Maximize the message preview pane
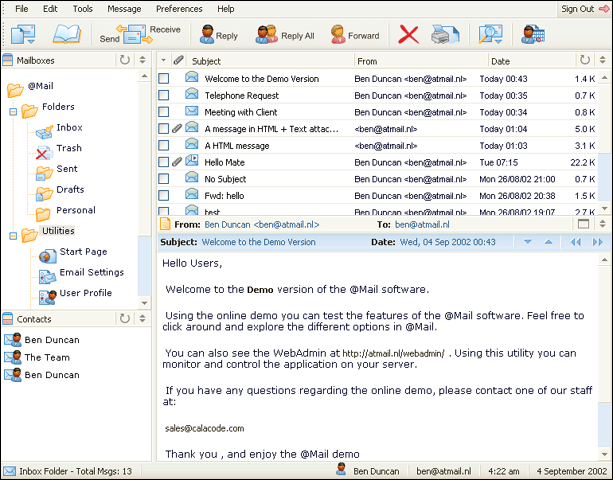Screen dimensions: 613x480 click(583, 224)
